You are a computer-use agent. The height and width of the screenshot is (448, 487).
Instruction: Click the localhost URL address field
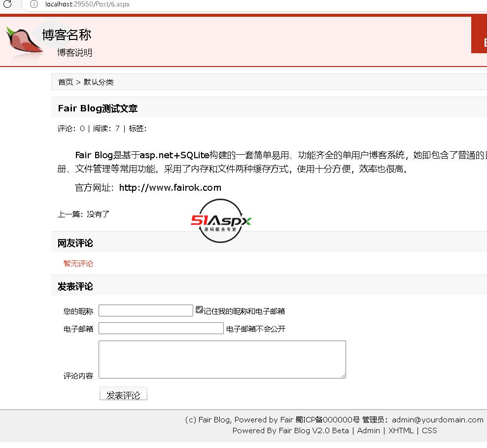(87, 4)
